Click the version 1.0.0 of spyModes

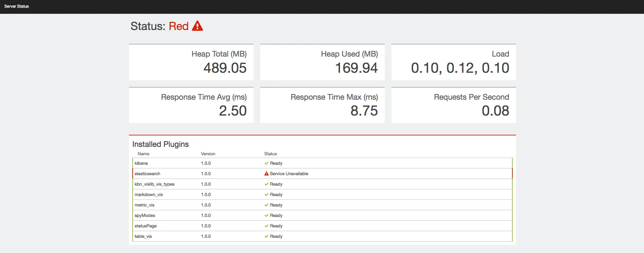[x=206, y=216]
